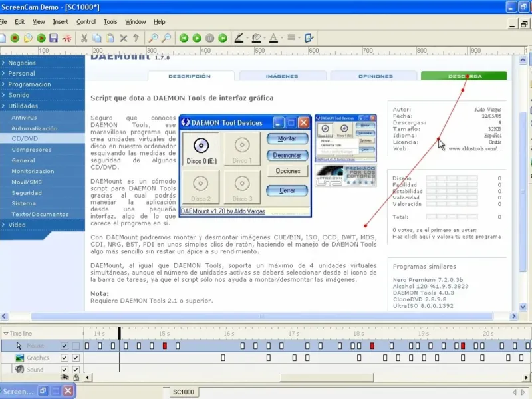Play the movie with the green play button

[197, 38]
